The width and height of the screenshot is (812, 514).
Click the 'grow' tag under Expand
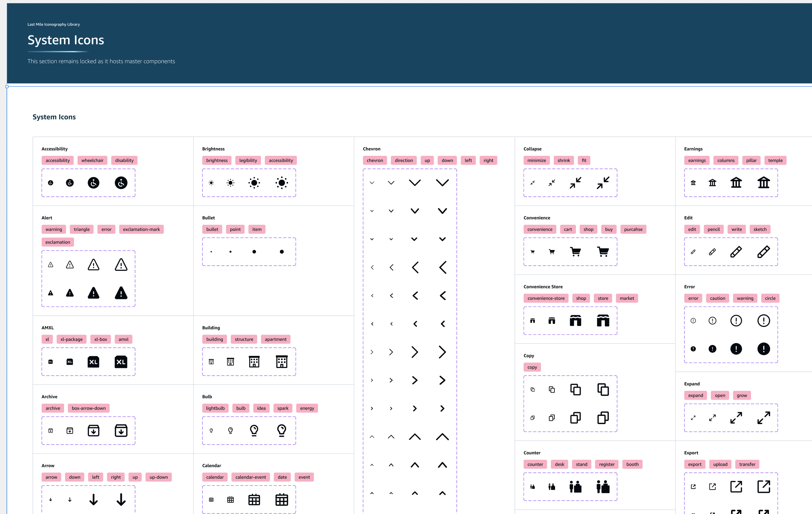coord(742,395)
